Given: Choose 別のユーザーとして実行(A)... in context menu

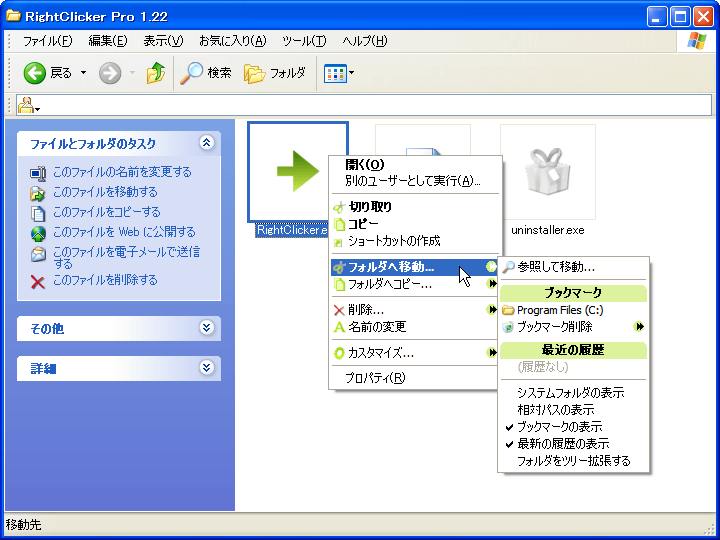Looking at the screenshot, I should 413,181.
